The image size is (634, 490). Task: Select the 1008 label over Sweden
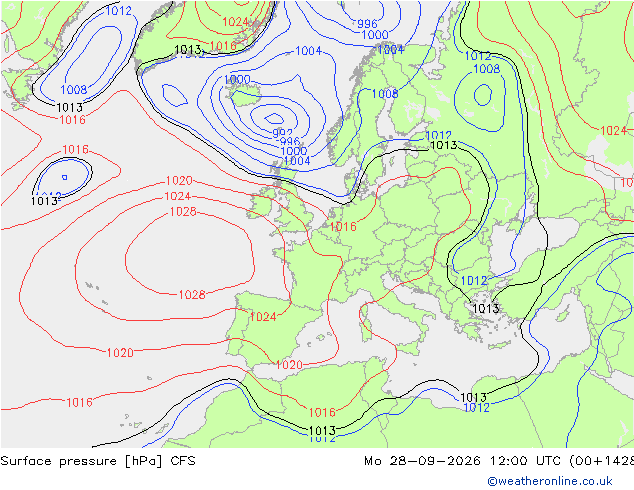[385, 94]
